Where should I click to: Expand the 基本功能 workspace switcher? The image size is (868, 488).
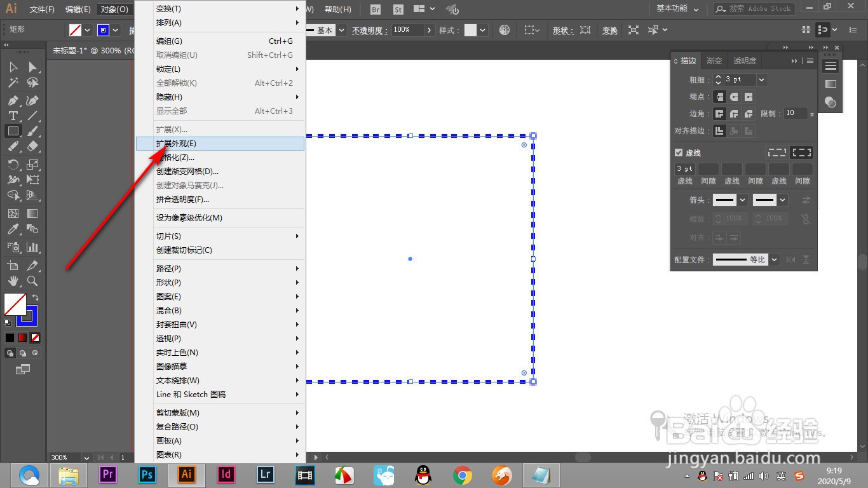tap(677, 9)
